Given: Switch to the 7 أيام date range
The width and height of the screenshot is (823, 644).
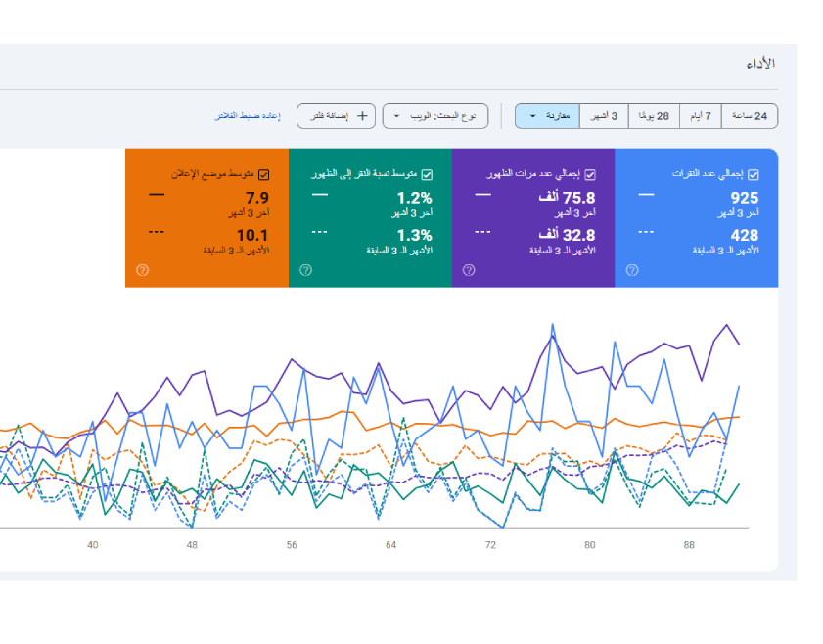Looking at the screenshot, I should [700, 115].
